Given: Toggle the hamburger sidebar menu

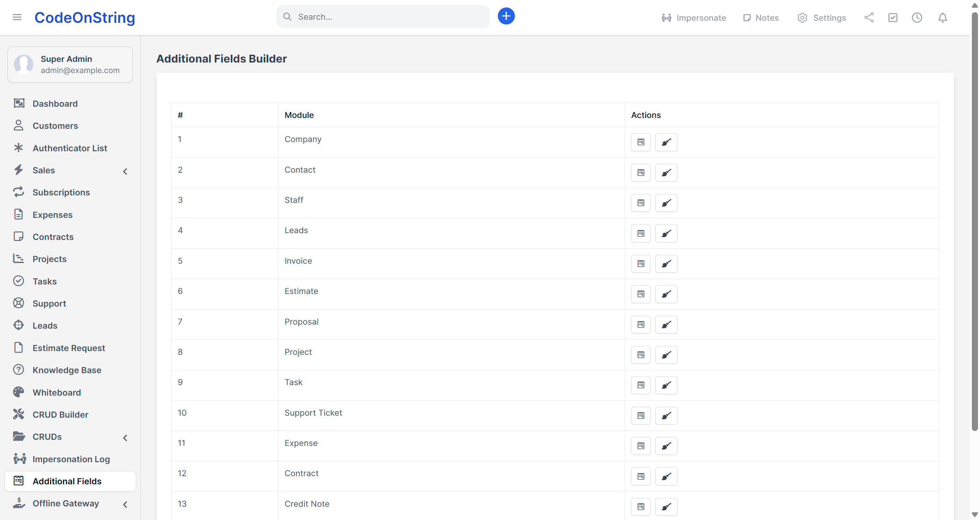Looking at the screenshot, I should [x=17, y=17].
